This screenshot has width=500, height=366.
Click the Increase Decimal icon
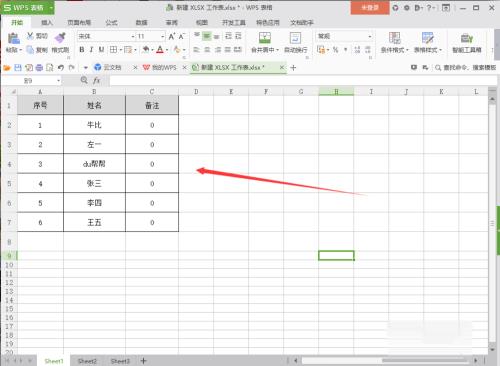357,50
